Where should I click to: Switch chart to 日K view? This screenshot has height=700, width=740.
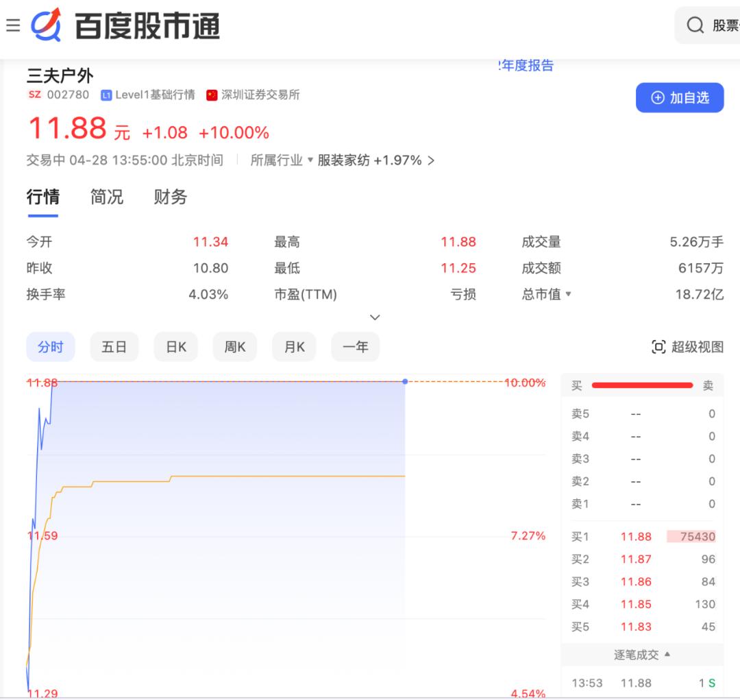[175, 347]
